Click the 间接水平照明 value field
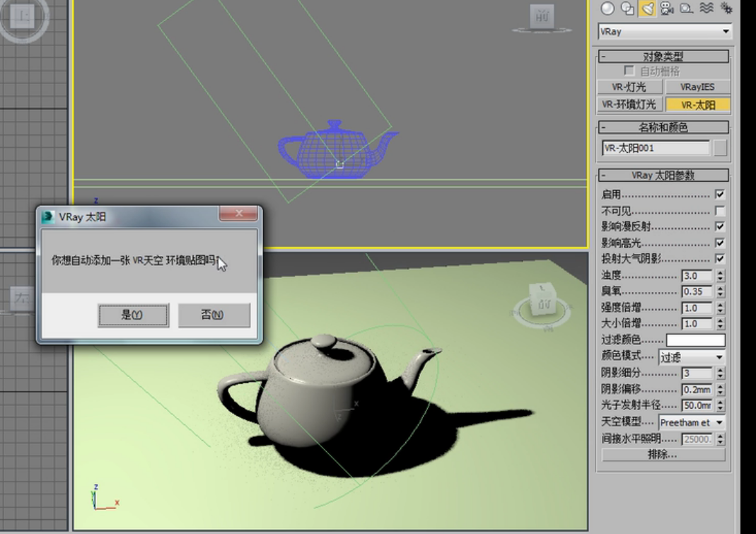Viewport: 756px width, 534px height. tap(697, 439)
